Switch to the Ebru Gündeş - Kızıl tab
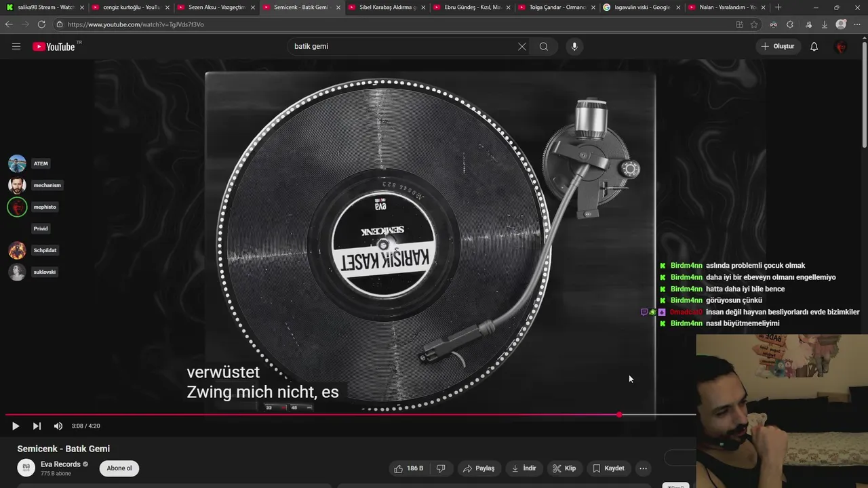This screenshot has width=868, height=488. click(472, 7)
